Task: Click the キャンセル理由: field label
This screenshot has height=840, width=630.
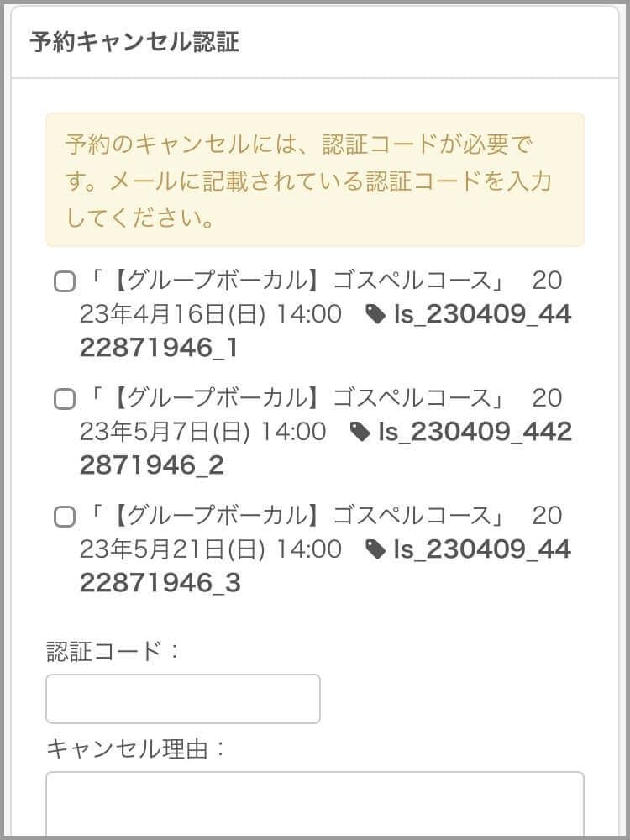Action: (x=136, y=748)
